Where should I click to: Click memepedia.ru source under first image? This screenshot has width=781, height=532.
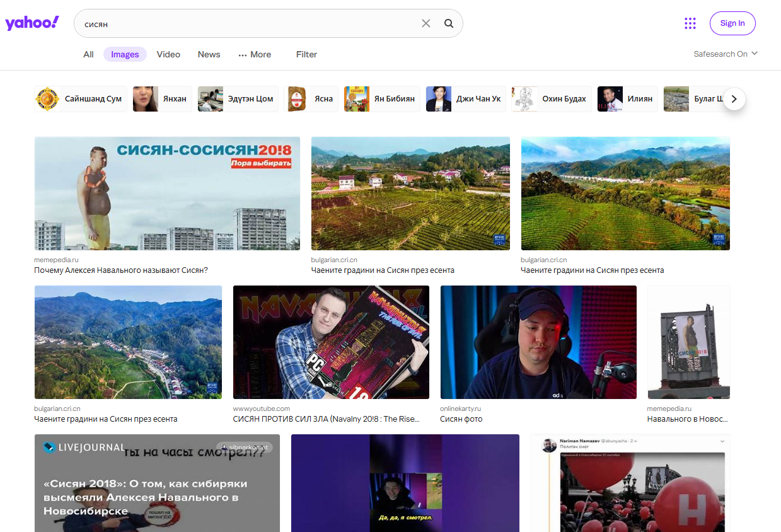[56, 260]
